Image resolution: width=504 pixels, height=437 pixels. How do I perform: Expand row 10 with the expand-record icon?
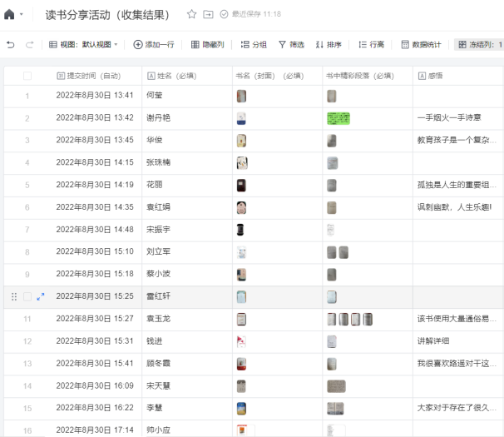click(x=41, y=296)
